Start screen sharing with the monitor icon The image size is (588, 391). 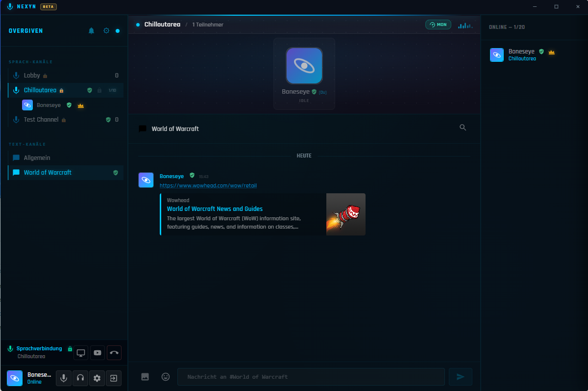pos(81,353)
